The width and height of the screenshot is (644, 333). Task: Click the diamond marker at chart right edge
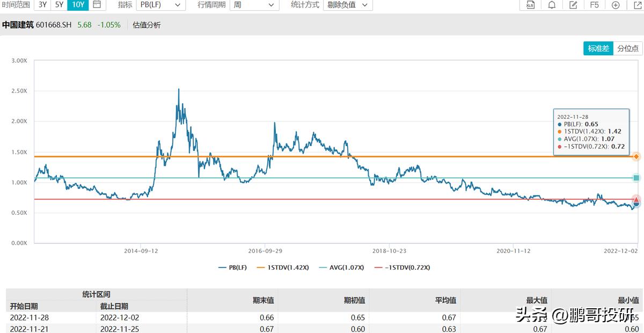click(635, 156)
